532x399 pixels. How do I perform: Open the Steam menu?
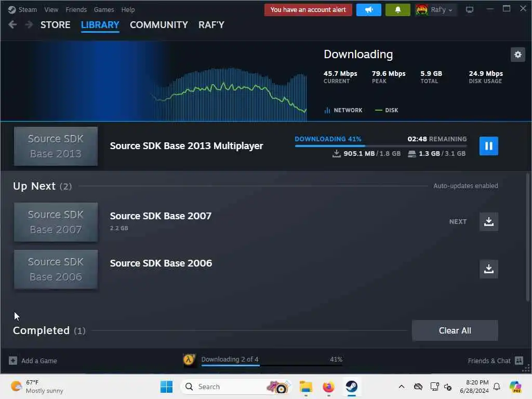coord(28,10)
